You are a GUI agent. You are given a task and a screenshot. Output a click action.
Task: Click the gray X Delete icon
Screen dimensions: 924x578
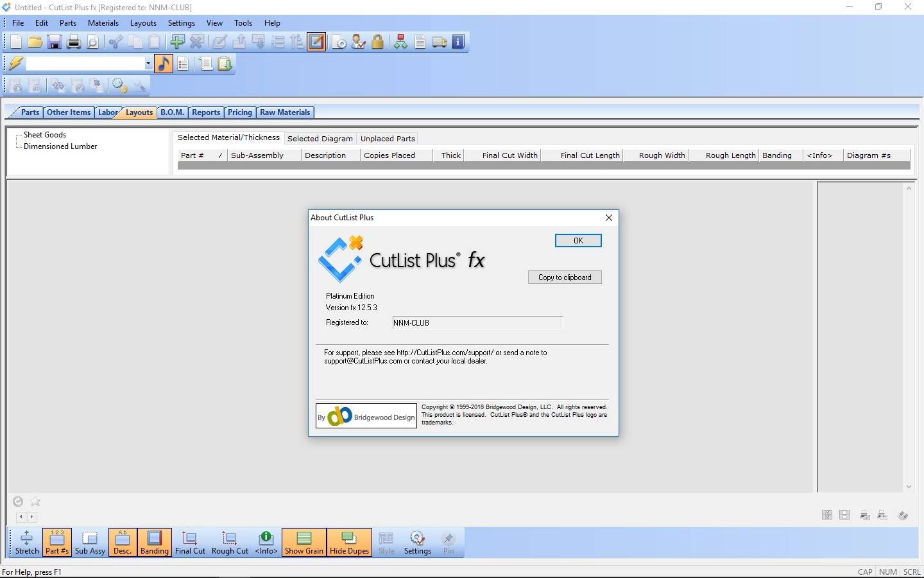(197, 42)
